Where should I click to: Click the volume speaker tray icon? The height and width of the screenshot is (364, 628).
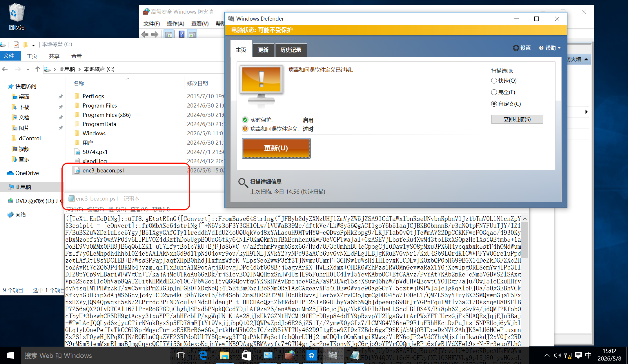pos(557,355)
